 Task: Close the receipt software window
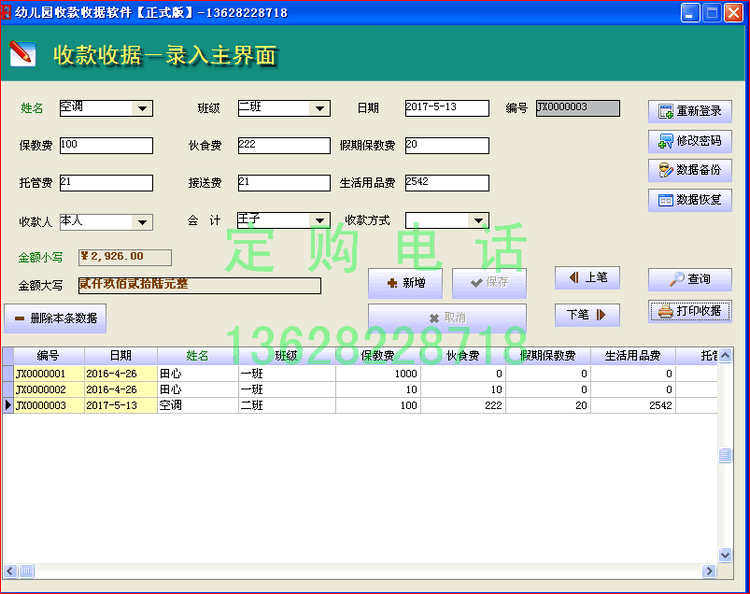click(733, 13)
